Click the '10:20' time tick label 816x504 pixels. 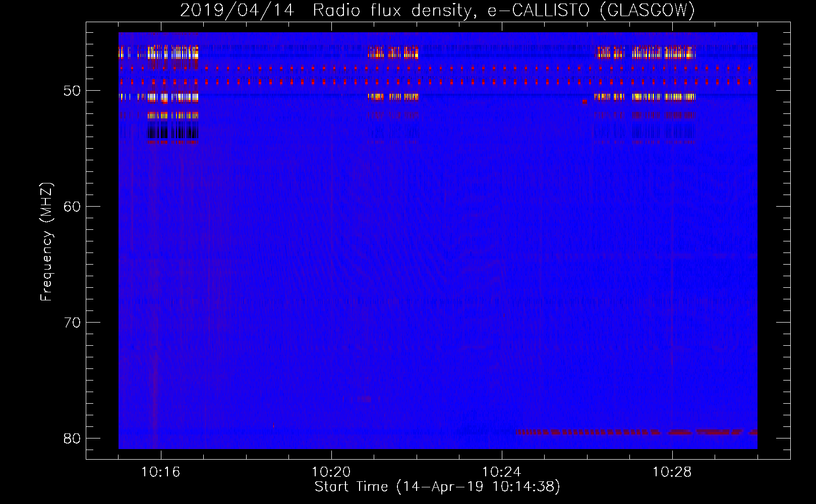point(331,472)
